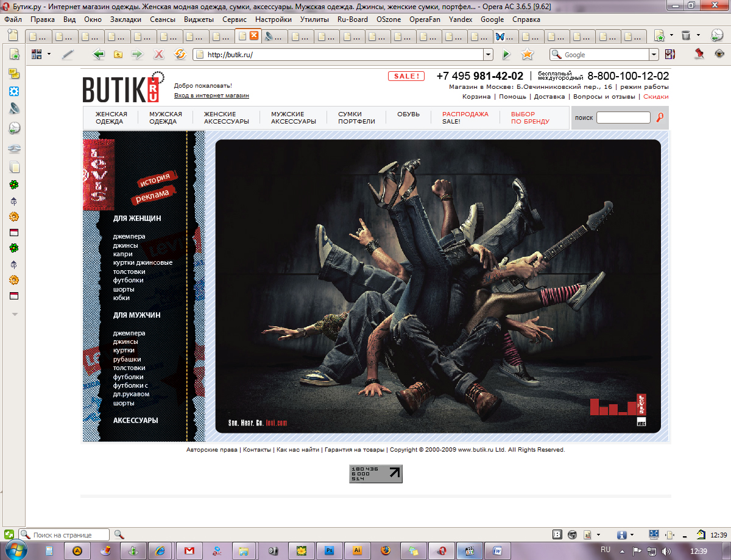Click the Скидки link
Viewport: 731px width, 560px height.
click(x=656, y=96)
